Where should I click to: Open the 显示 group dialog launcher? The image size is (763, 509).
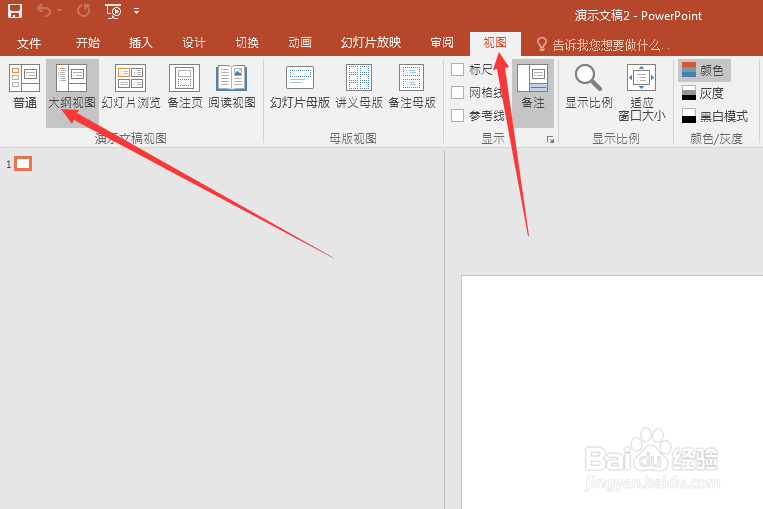click(x=550, y=140)
